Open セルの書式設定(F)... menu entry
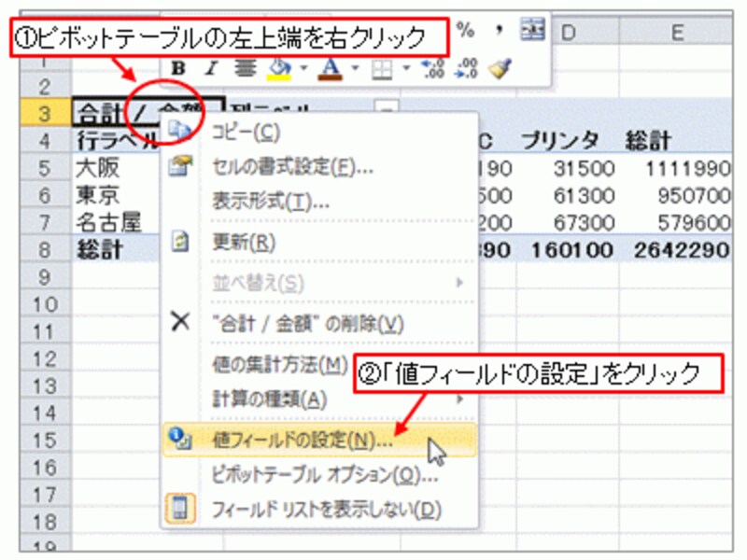 (318, 167)
